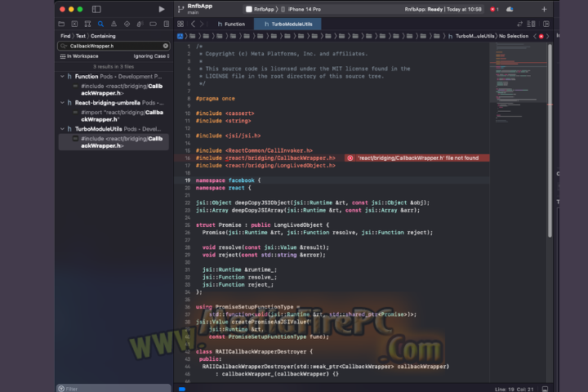This screenshot has width=588, height=392.
Task: Open the search options magnifier menu
Action: pyautogui.click(x=64, y=46)
